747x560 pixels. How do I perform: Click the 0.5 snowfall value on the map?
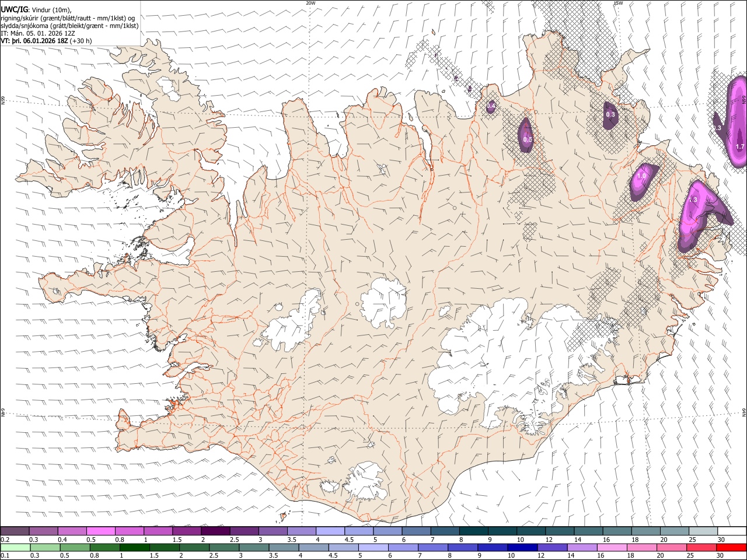pyautogui.click(x=528, y=139)
